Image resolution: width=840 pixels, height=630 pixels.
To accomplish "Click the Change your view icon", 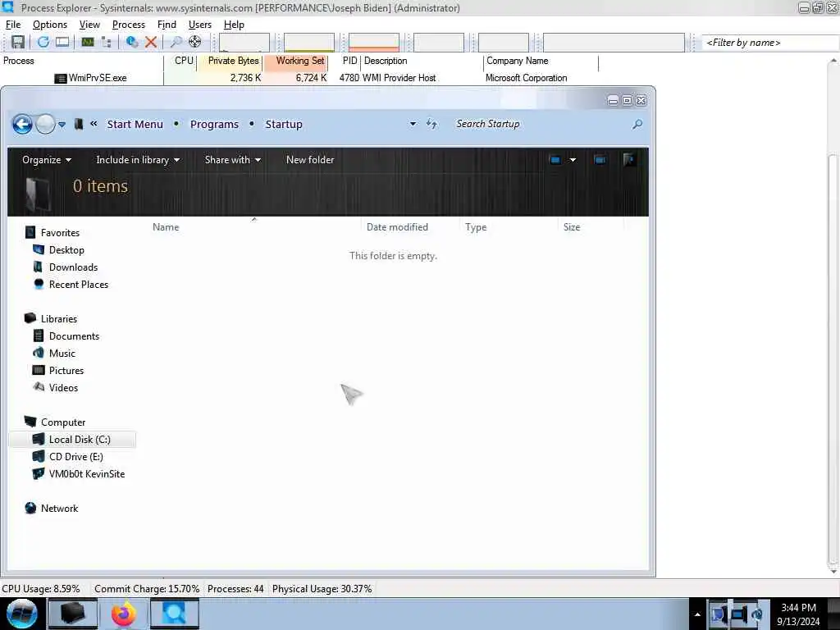I will click(555, 160).
